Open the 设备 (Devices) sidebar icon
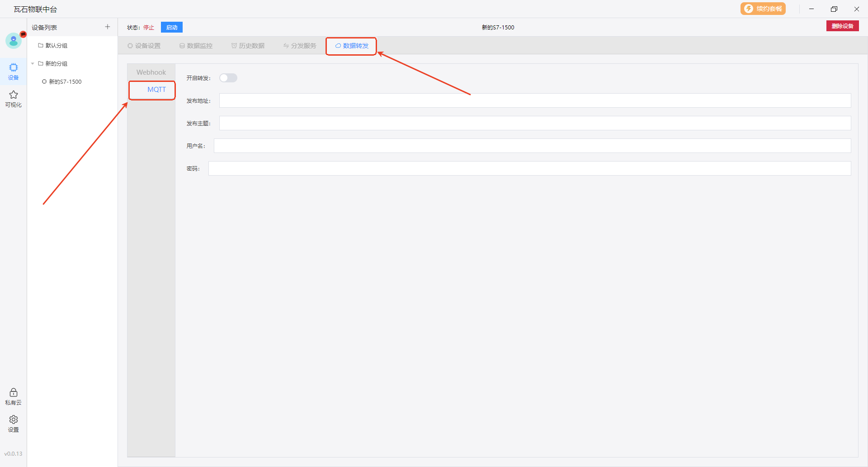 click(14, 71)
